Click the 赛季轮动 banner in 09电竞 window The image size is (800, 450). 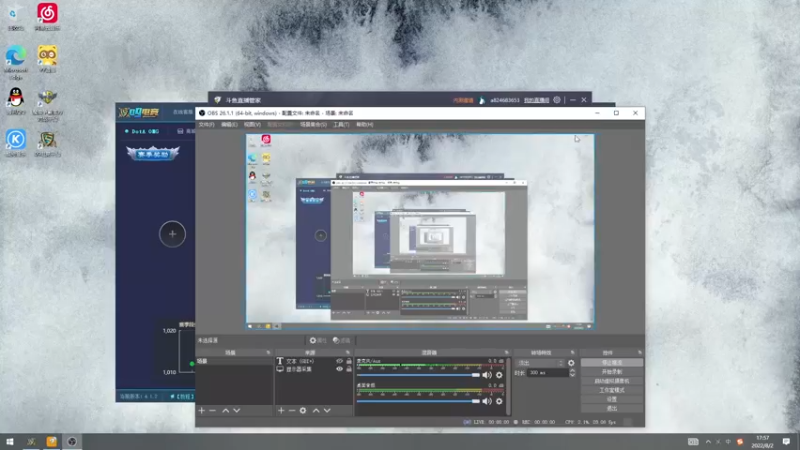point(153,153)
